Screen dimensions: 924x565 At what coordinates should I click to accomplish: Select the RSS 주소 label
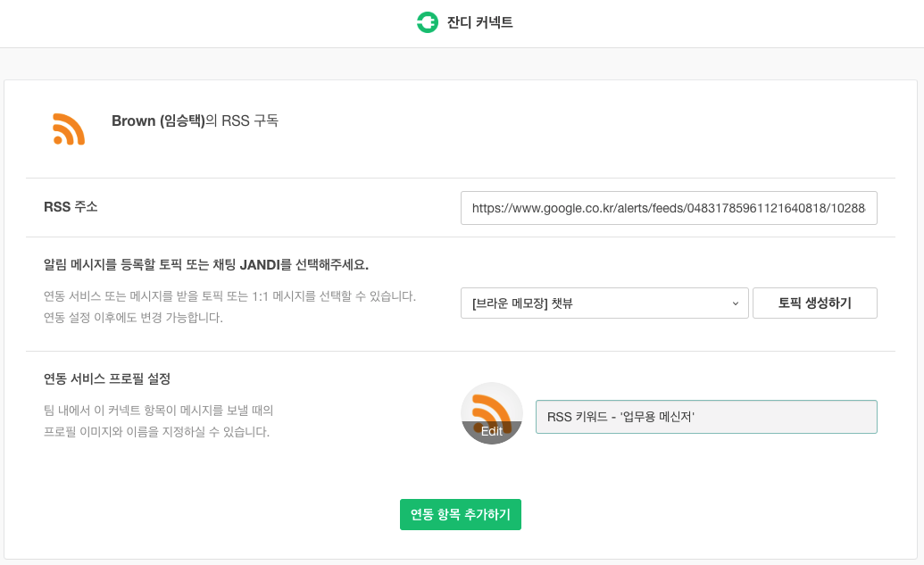point(71,207)
